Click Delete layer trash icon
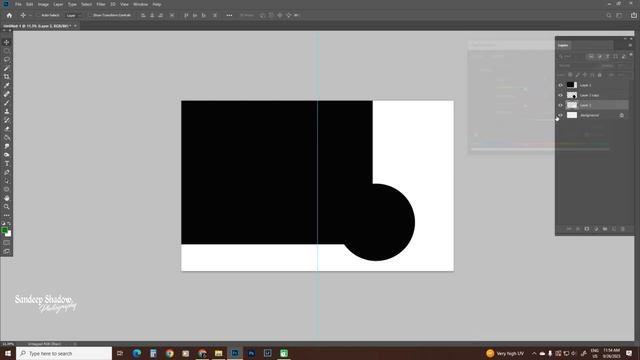 pos(623,229)
